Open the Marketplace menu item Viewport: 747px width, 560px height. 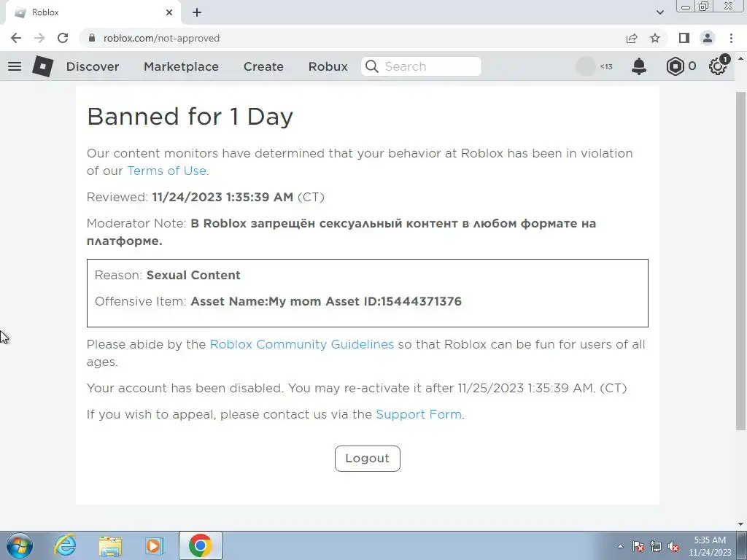coord(181,66)
